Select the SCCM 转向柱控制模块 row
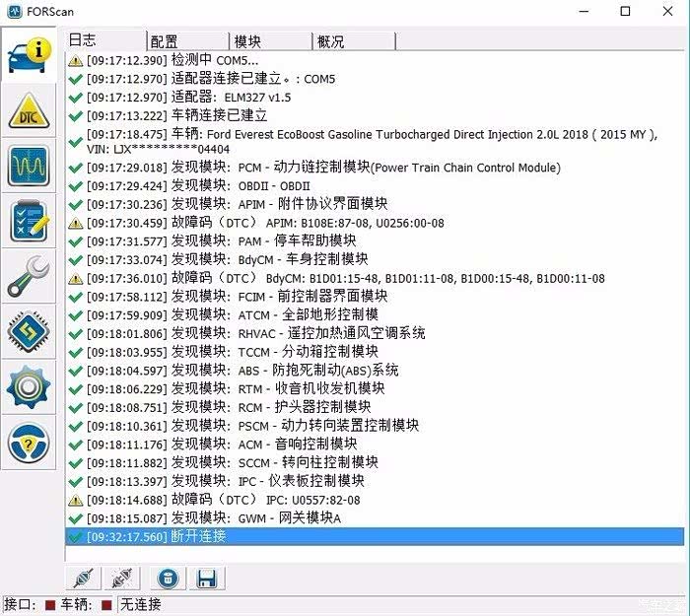This screenshot has width=690, height=616. (375, 463)
